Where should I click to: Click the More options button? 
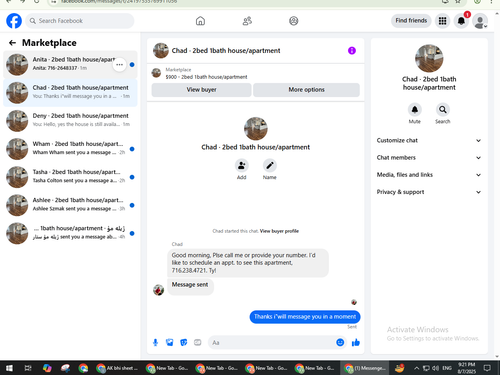306,90
